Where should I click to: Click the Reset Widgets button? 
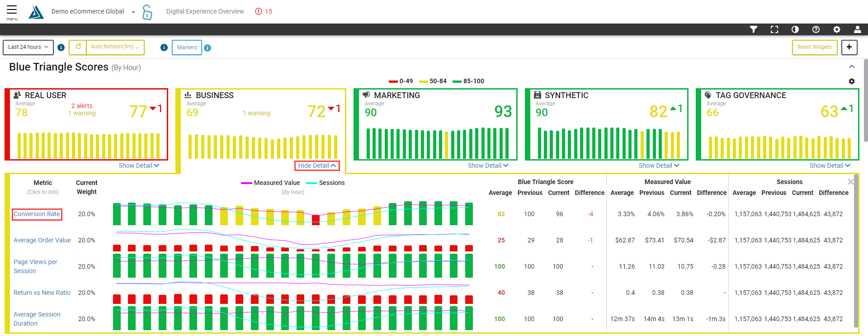click(x=815, y=47)
